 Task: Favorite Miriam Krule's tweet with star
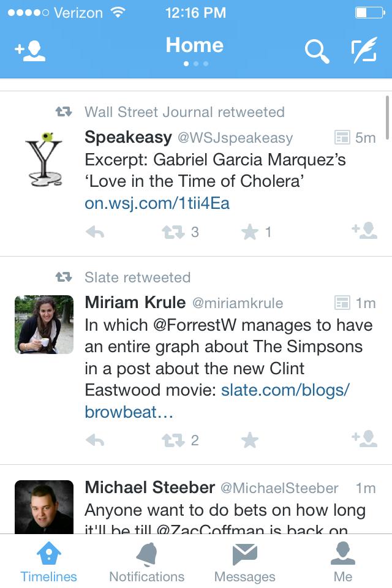click(x=250, y=440)
